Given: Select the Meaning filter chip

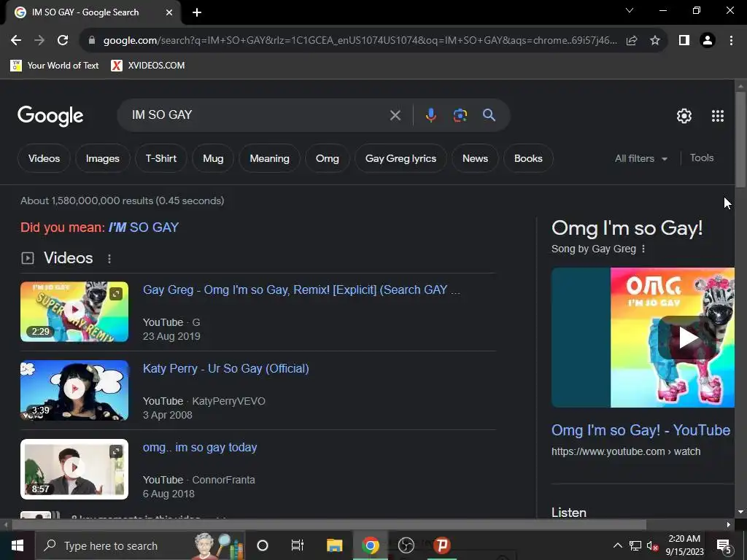Looking at the screenshot, I should (270, 158).
